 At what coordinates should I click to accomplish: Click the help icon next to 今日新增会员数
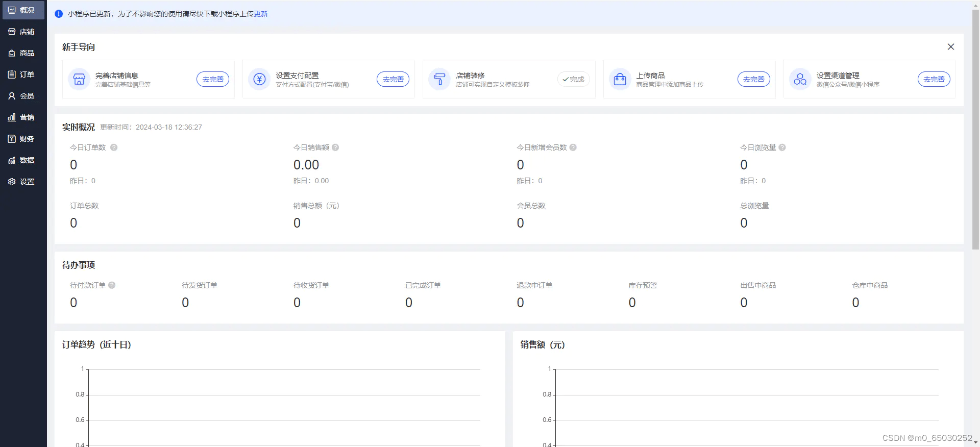[x=573, y=147]
